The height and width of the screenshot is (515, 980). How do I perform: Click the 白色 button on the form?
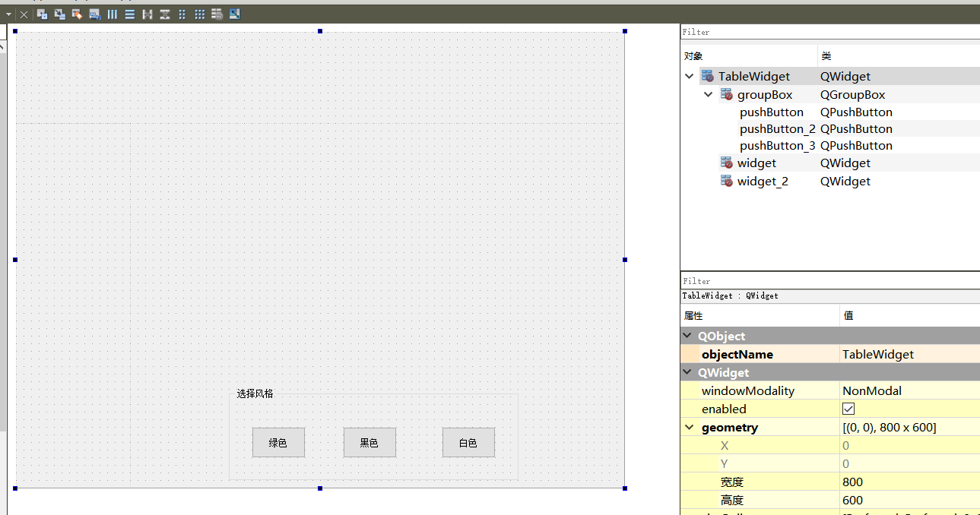tap(468, 443)
